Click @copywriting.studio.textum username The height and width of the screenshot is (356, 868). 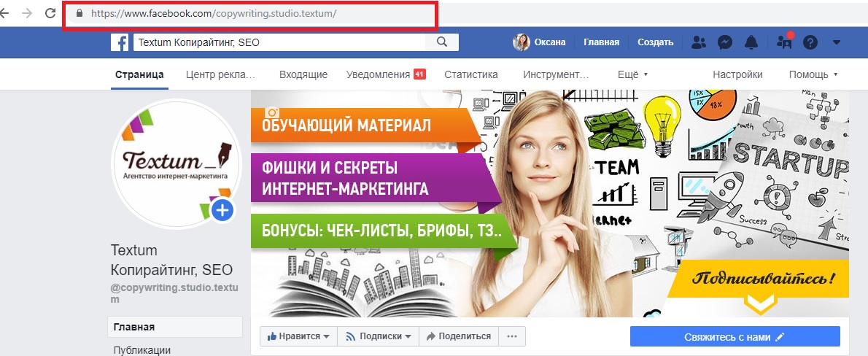pyautogui.click(x=174, y=293)
